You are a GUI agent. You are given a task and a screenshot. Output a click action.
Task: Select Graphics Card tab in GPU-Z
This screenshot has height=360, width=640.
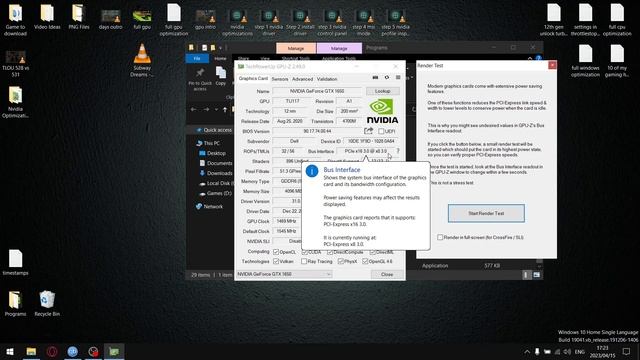click(x=253, y=78)
